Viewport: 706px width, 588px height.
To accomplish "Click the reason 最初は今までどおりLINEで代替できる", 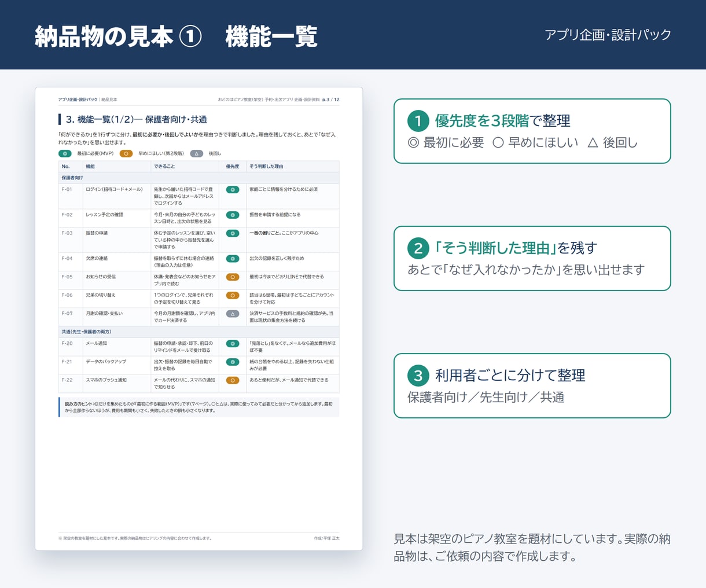I will (286, 277).
